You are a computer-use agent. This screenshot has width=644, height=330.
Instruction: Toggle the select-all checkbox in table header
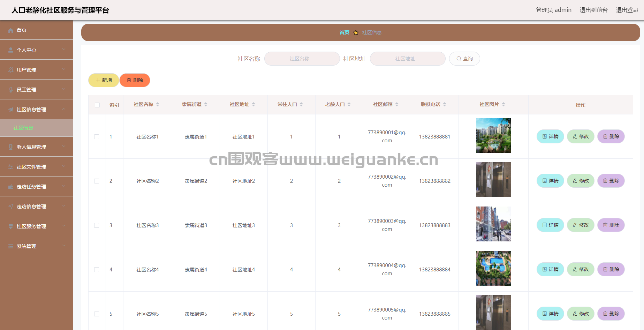97,105
